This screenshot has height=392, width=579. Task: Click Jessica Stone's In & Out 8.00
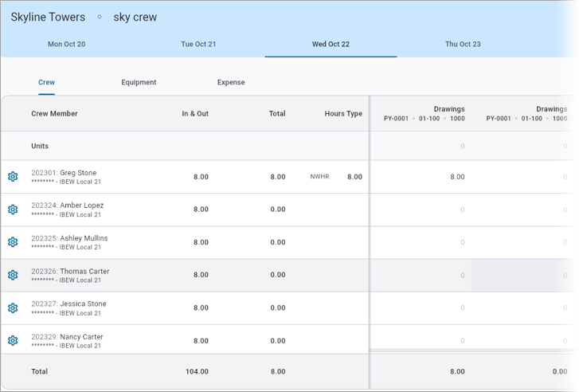click(x=201, y=308)
